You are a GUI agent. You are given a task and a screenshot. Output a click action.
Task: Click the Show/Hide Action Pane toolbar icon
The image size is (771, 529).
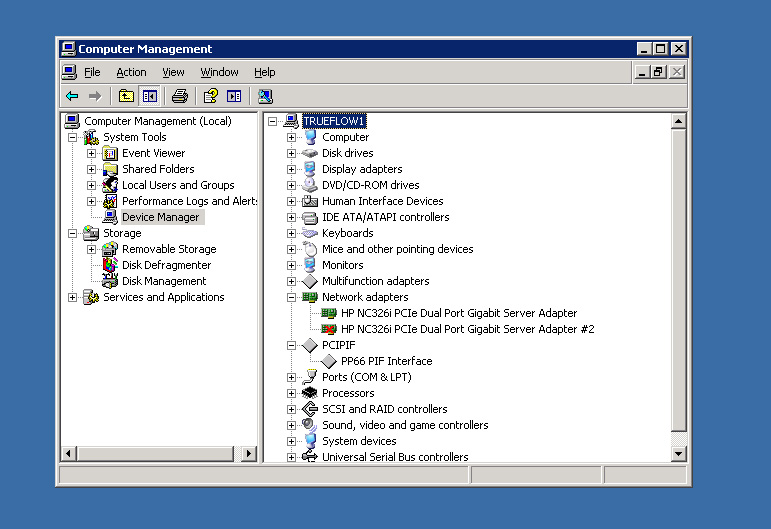pos(234,96)
